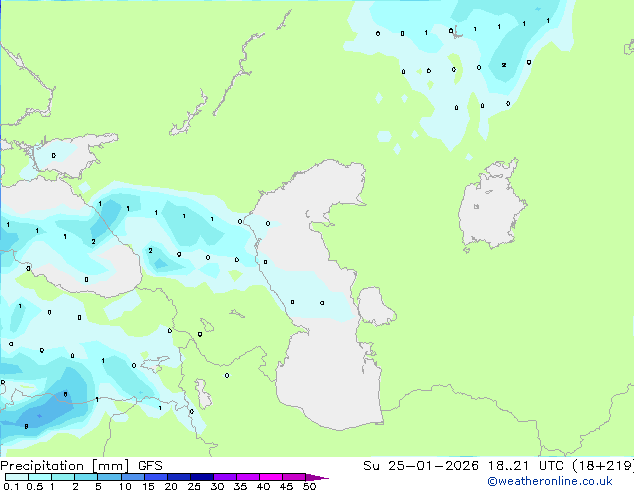This screenshot has width=634, height=490.
Task: Click the '10' legend scale label
Action: pos(125,486)
